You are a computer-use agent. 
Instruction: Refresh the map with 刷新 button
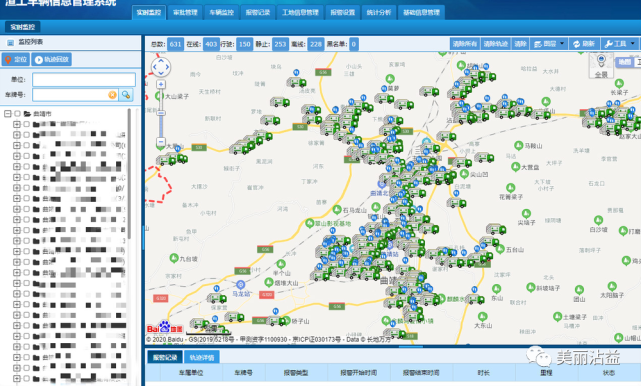(584, 44)
